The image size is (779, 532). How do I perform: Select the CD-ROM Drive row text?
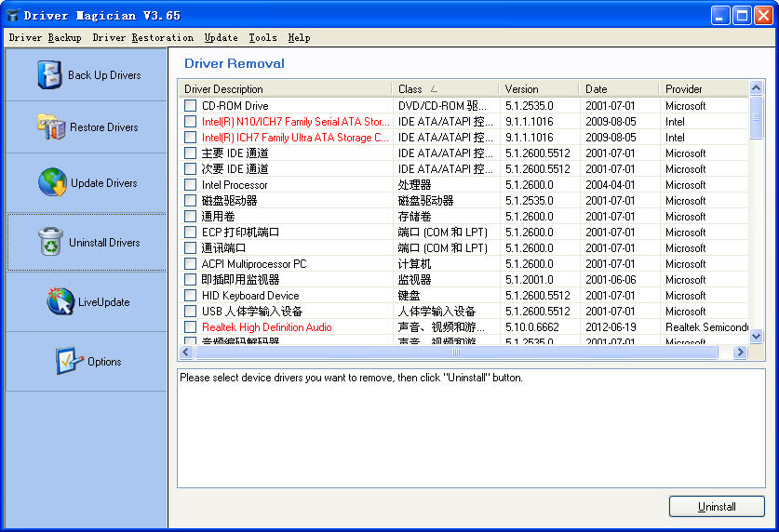coord(235,106)
